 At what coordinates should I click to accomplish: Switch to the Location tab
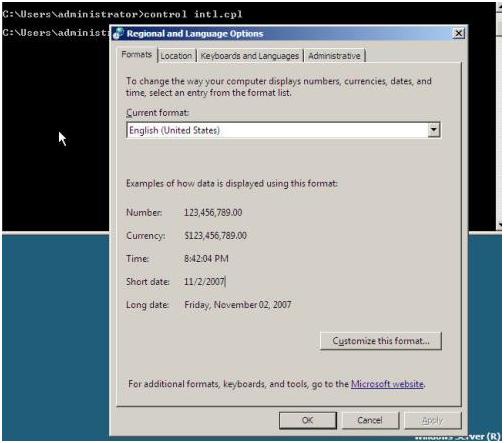coord(176,56)
